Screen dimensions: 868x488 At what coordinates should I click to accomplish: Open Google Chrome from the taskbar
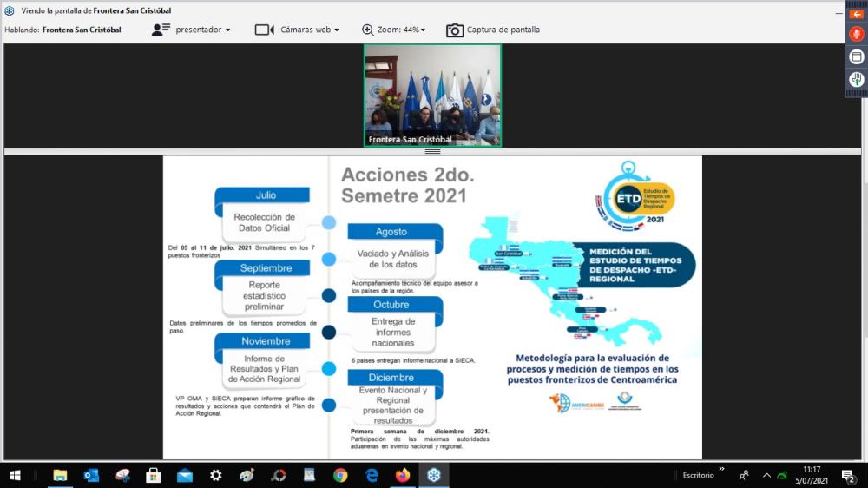340,475
